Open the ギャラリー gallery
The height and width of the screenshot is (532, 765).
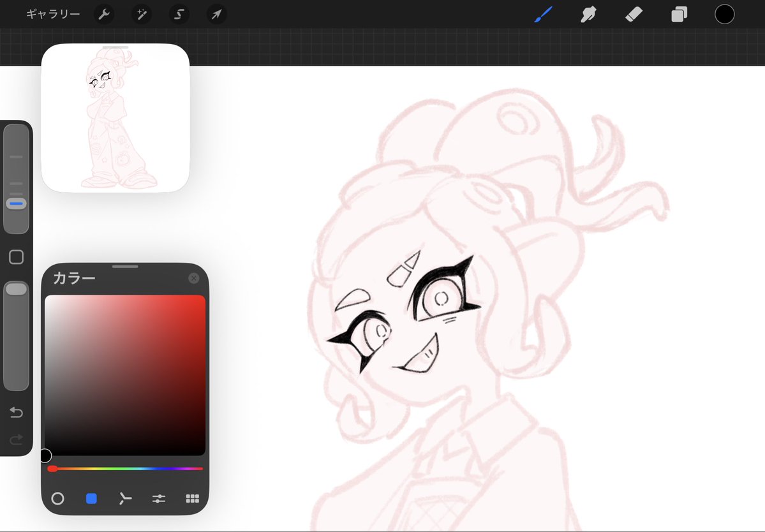point(53,14)
